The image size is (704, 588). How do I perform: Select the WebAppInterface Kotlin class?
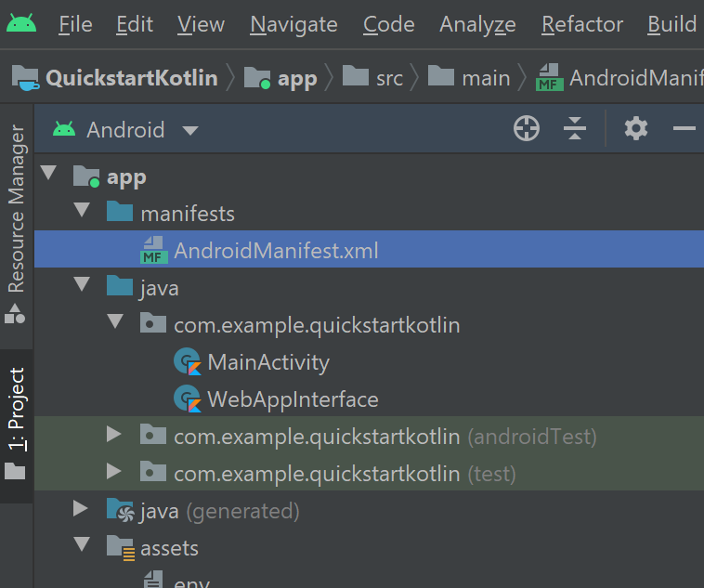coord(293,399)
